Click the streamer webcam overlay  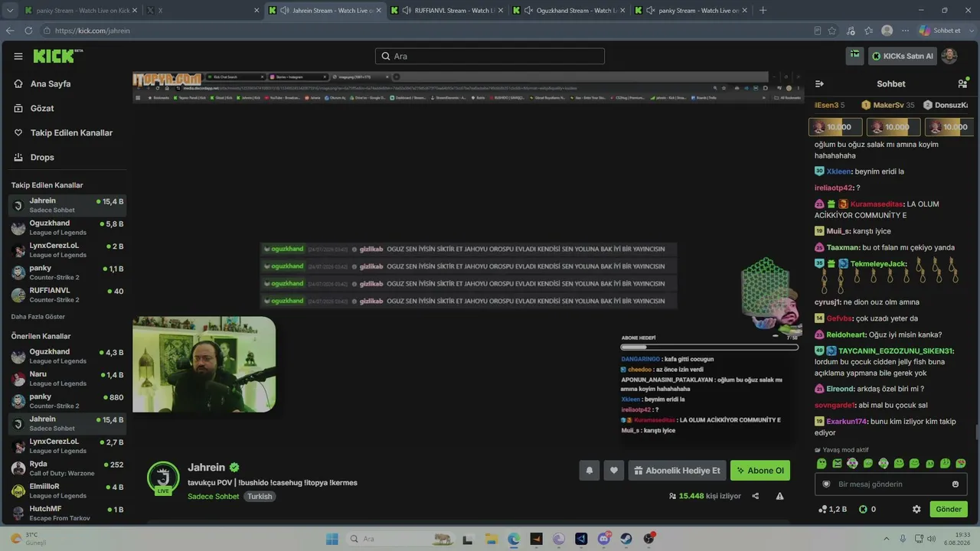[204, 364]
